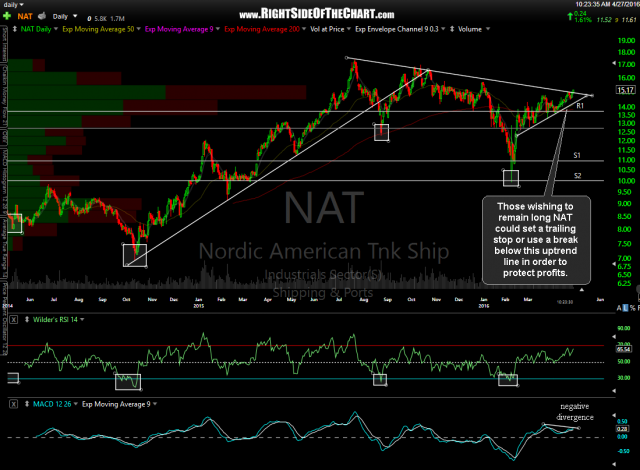Click the triangle marker at the top of the RSI scale
The height and width of the screenshot is (470, 640).
coord(614,337)
